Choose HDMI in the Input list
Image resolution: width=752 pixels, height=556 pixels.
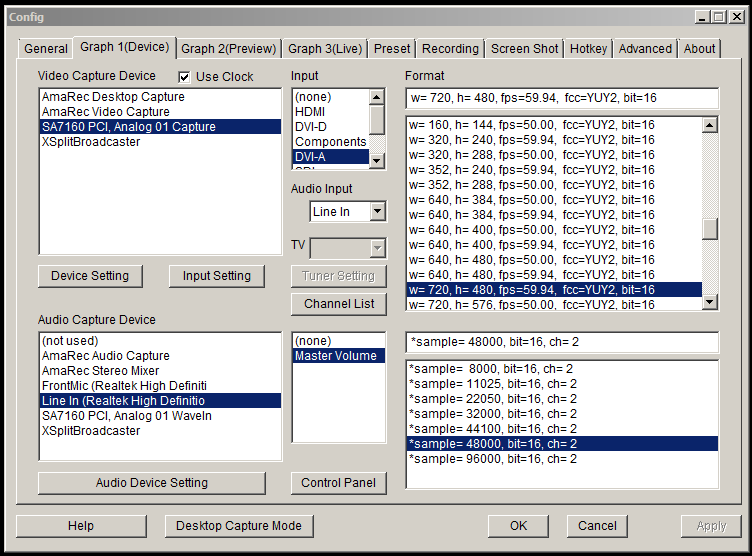pyautogui.click(x=310, y=112)
